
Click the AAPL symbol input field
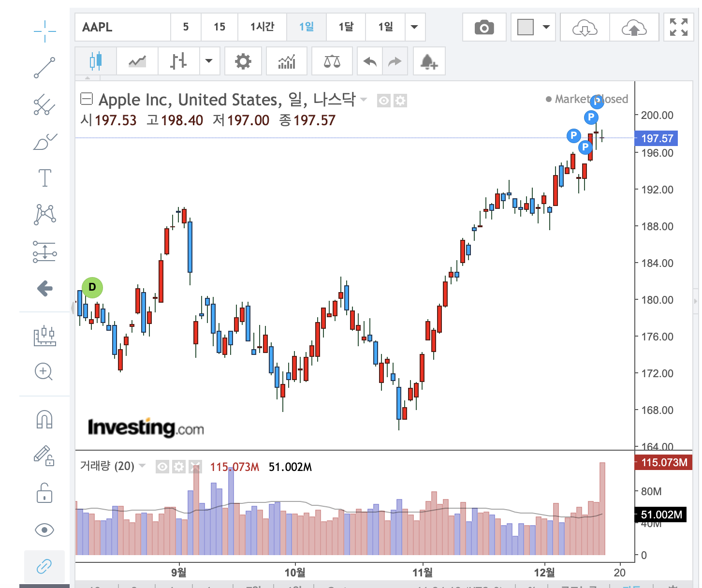[123, 27]
